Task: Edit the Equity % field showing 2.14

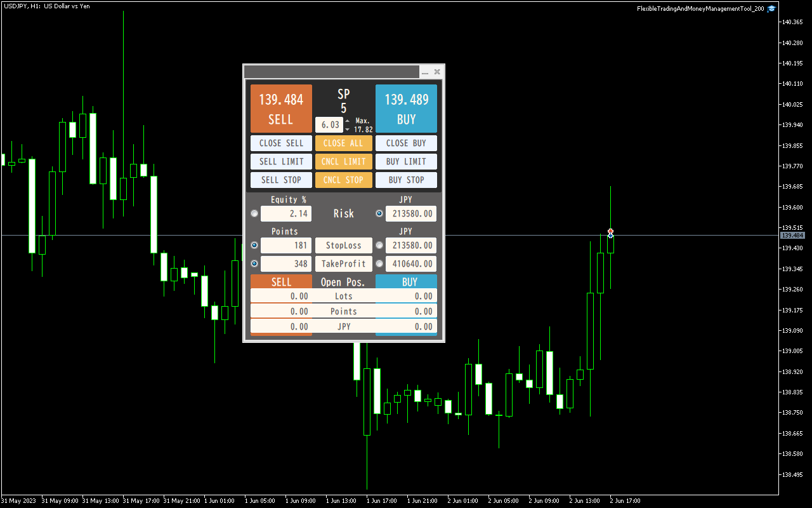Action: [x=286, y=213]
